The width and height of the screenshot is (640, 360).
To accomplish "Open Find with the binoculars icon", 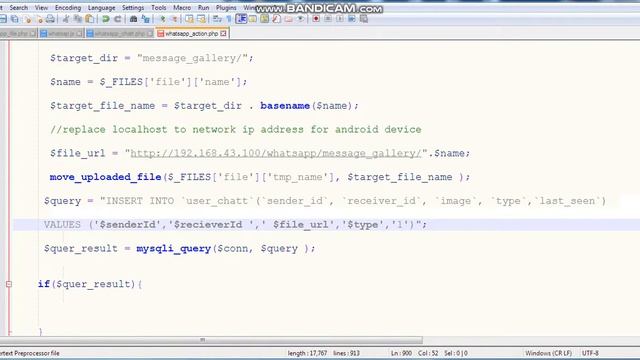I will pos(133,19).
